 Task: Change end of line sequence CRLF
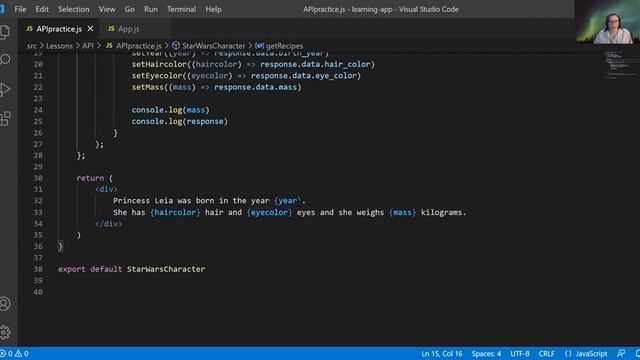pyautogui.click(x=546, y=353)
